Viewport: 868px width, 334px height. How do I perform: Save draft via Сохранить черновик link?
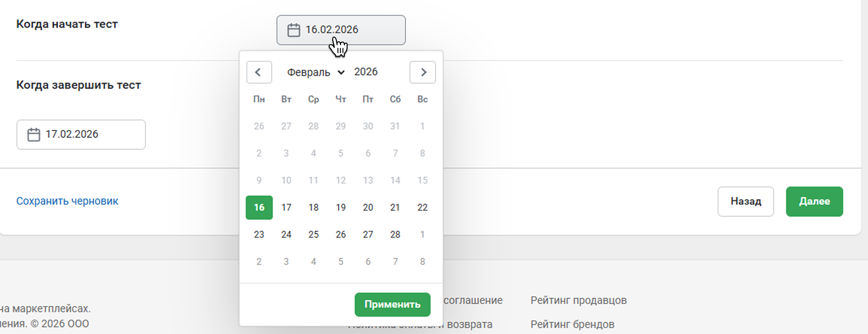click(67, 201)
